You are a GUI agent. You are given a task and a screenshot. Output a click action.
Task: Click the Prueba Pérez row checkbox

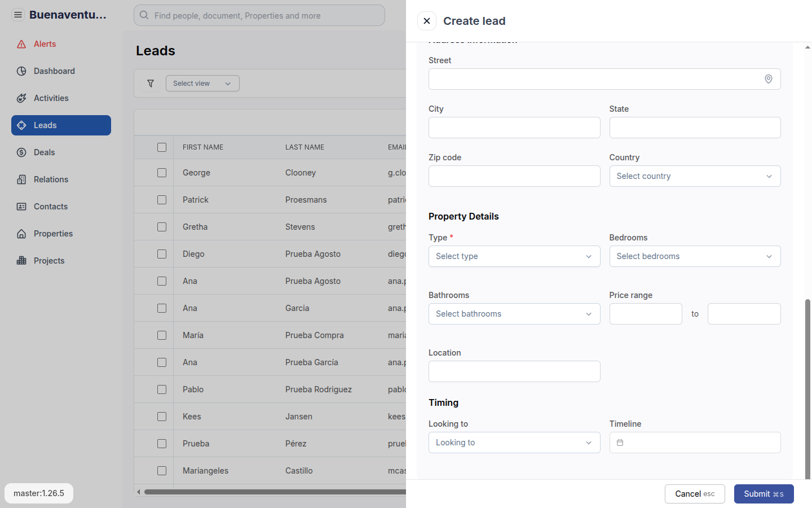tap(162, 444)
